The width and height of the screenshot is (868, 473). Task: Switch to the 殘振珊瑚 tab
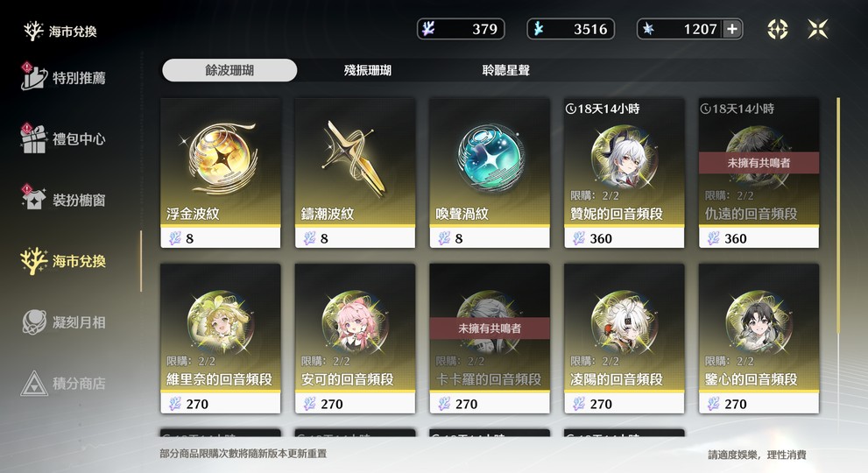[368, 70]
